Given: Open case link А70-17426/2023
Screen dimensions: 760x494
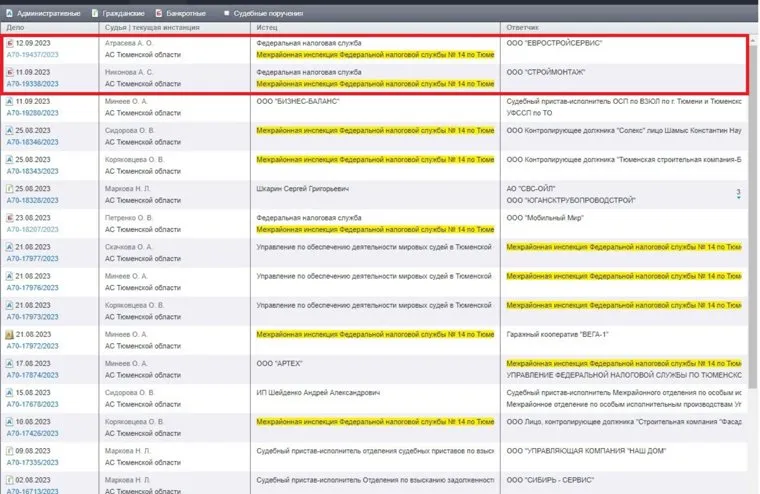Looking at the screenshot, I should 33,433.
